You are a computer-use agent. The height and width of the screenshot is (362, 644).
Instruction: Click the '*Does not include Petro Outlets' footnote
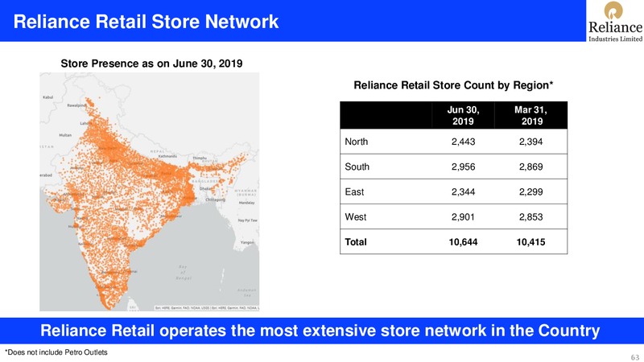[56, 352]
